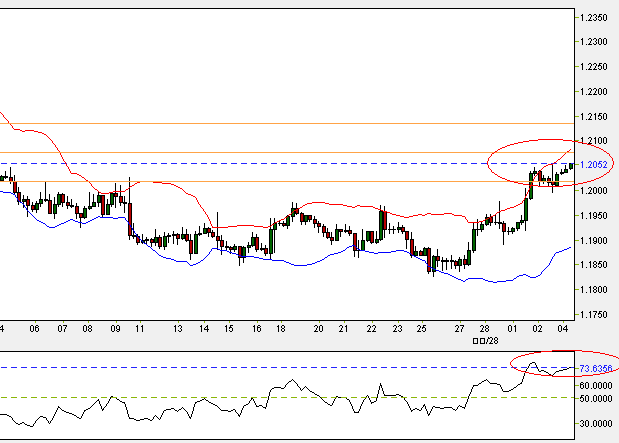Click the 1.2000 price axis label
This screenshot has height=443, width=619.
[594, 191]
